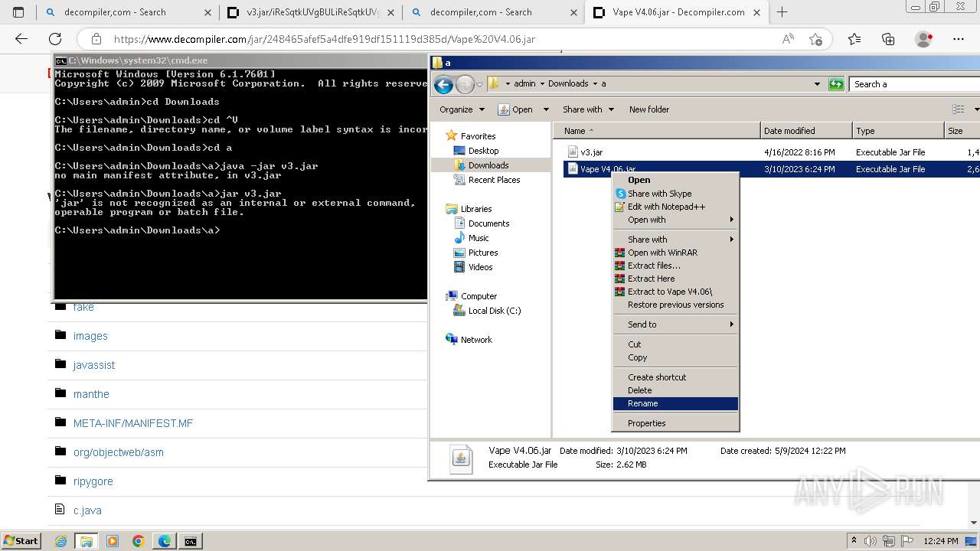Choose Extract files... option

coord(676,266)
